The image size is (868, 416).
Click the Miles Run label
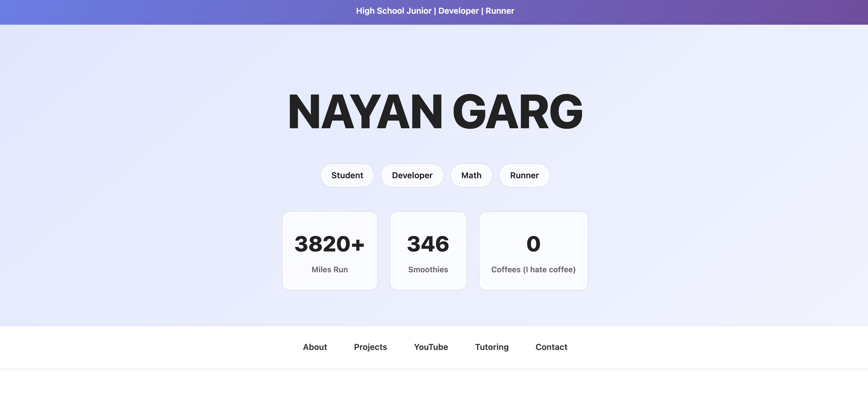[x=330, y=269]
